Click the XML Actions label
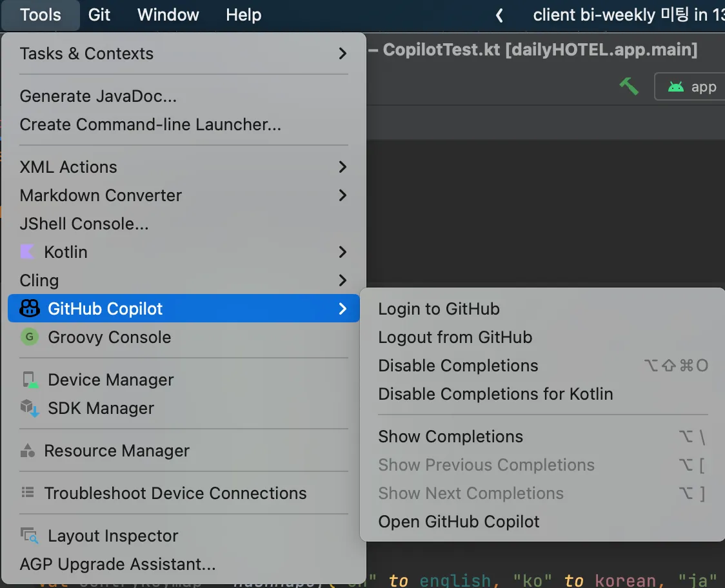725x588 pixels. [68, 167]
